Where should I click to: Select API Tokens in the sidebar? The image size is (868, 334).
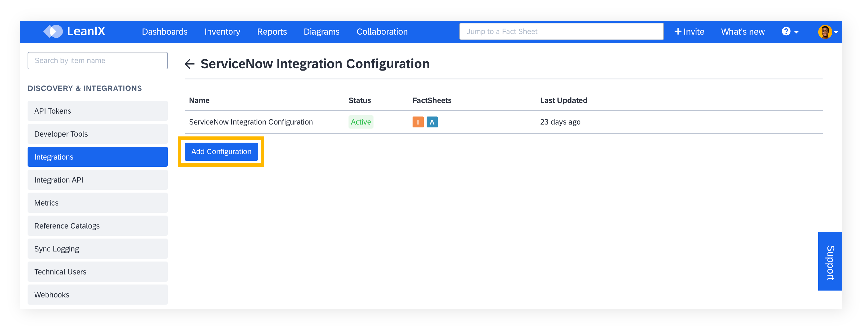98,111
